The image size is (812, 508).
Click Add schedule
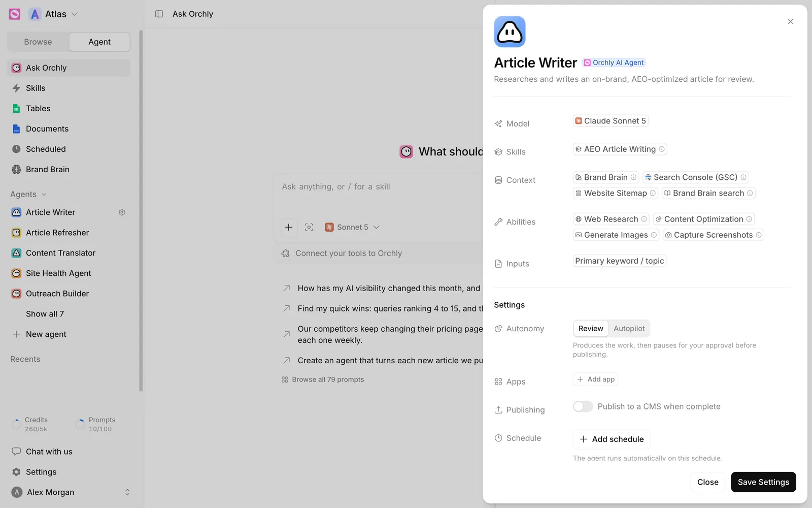pos(612,439)
